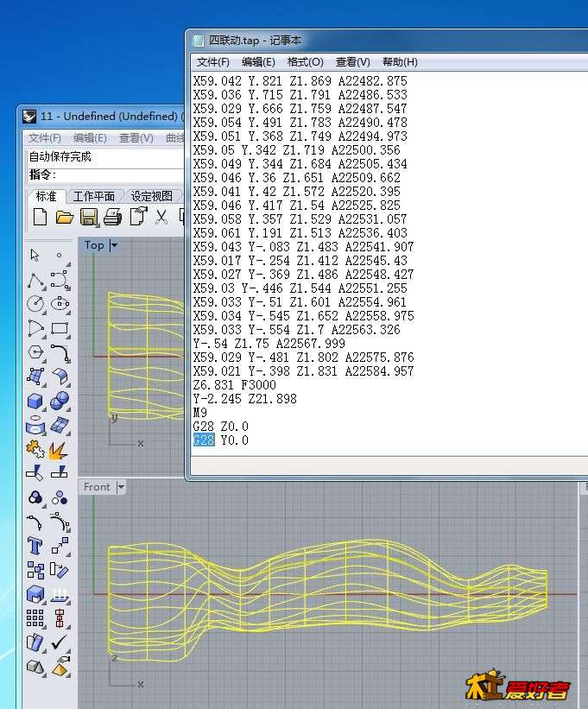
Task: Open Rhino's 查看(V) menu
Action: 136,138
